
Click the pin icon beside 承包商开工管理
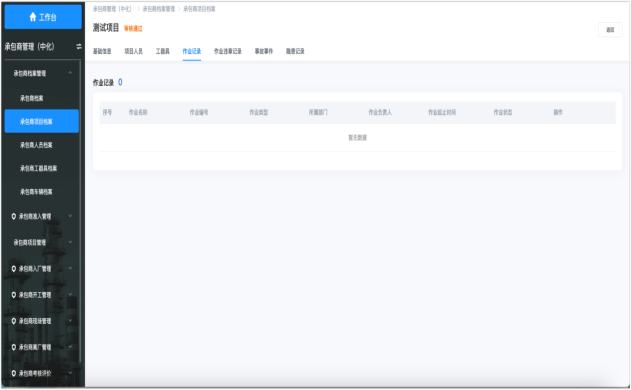click(x=14, y=295)
